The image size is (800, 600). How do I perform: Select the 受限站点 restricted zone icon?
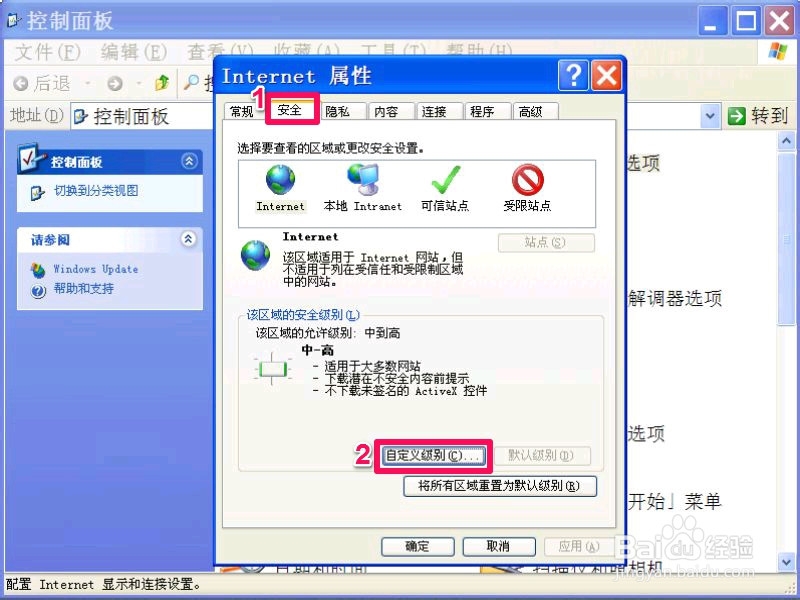tap(528, 180)
